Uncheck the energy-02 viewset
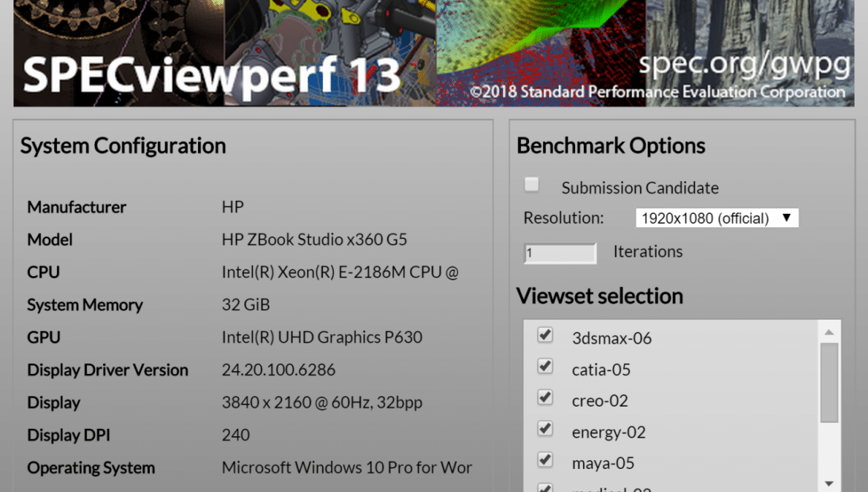 (545, 428)
